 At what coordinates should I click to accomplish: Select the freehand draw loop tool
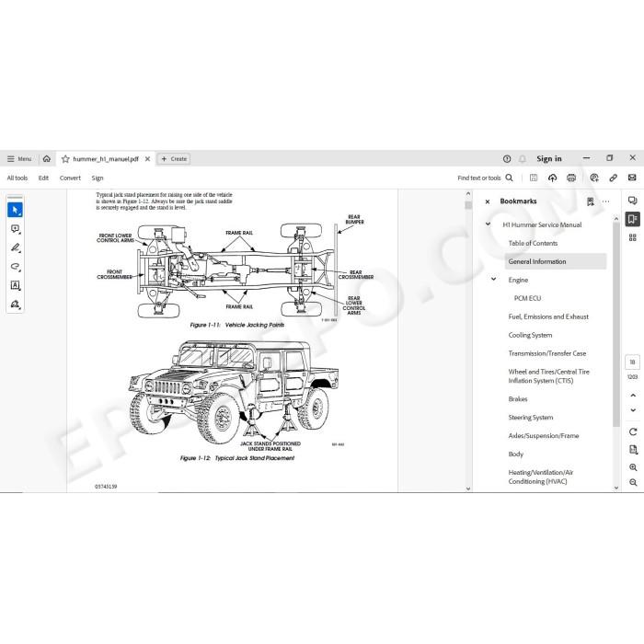tap(16, 267)
